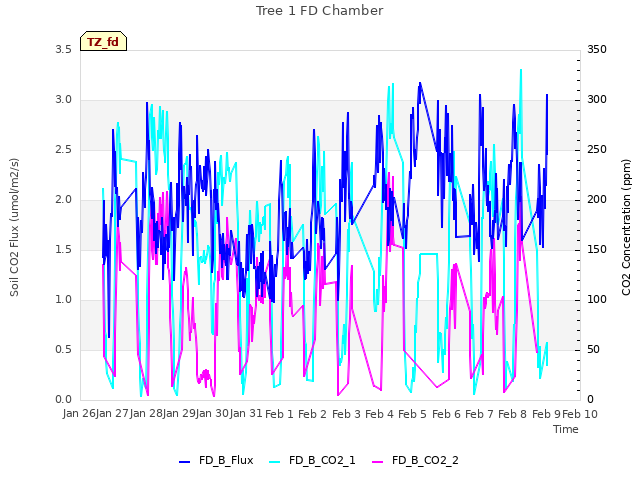Click the 0.0 left axis tick
The width and height of the screenshot is (640, 480).
[64, 400]
